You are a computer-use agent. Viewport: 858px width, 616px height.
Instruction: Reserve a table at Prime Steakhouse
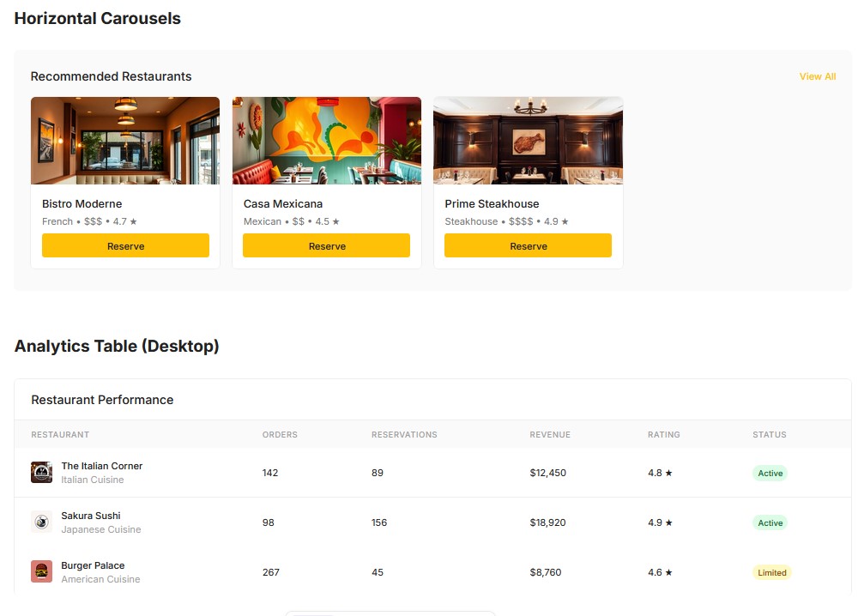click(528, 246)
